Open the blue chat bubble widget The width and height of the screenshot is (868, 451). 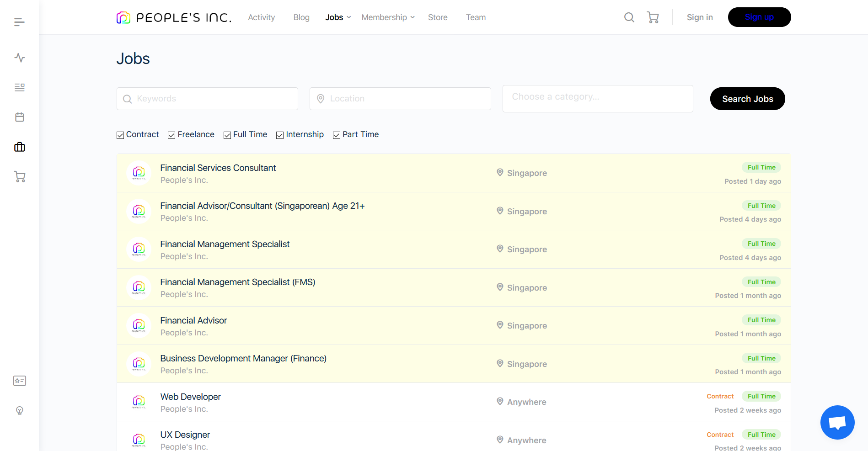(x=837, y=422)
